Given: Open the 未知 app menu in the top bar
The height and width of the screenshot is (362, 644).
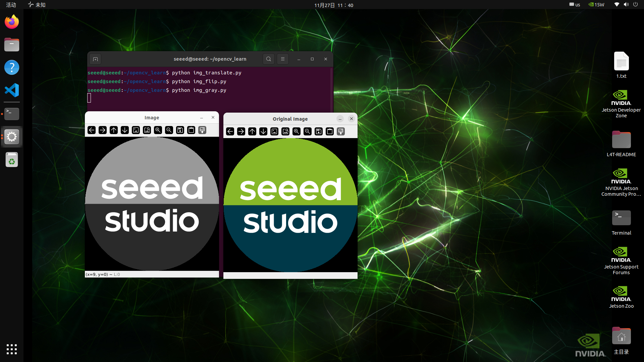Looking at the screenshot, I should click(x=37, y=5).
